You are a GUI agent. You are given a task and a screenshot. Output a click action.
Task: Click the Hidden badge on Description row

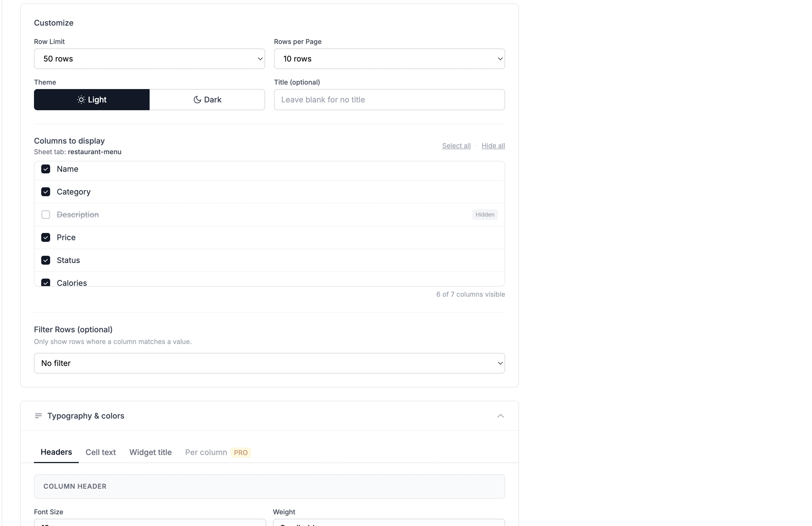tap(485, 215)
